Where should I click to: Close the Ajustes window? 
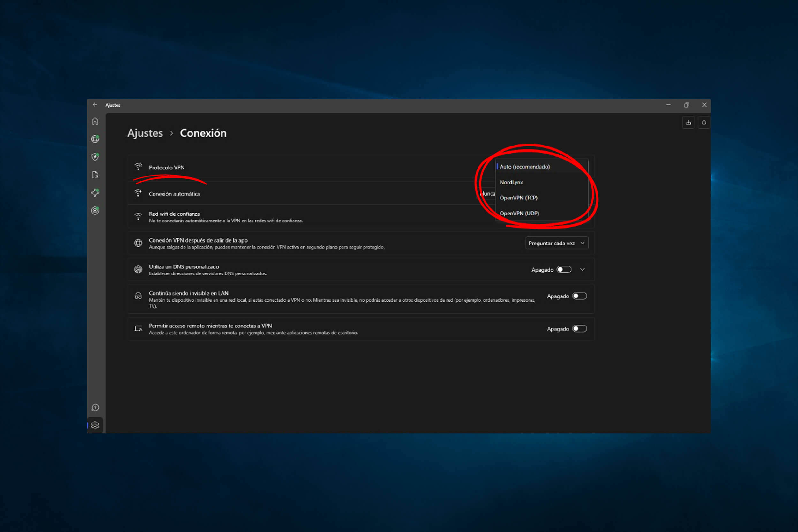tap(704, 105)
